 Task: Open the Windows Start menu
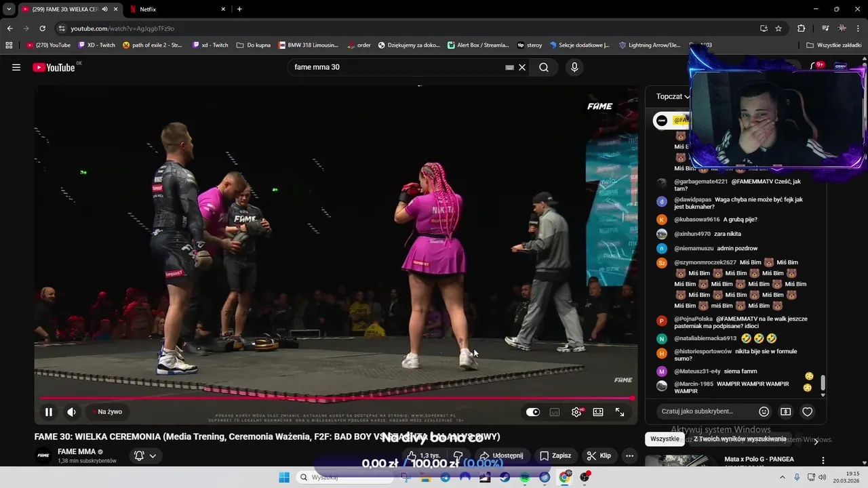point(284,477)
